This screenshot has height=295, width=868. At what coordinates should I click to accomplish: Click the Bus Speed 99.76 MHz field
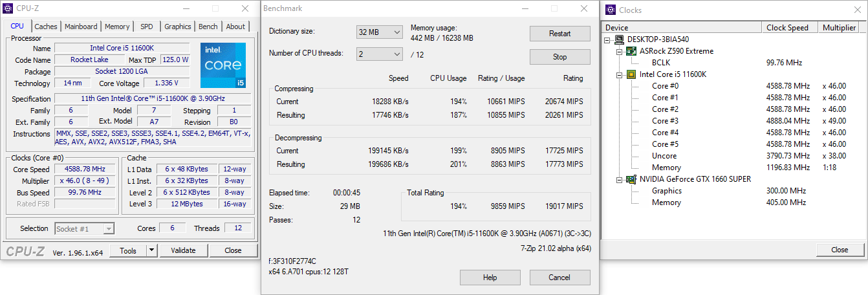(x=85, y=193)
